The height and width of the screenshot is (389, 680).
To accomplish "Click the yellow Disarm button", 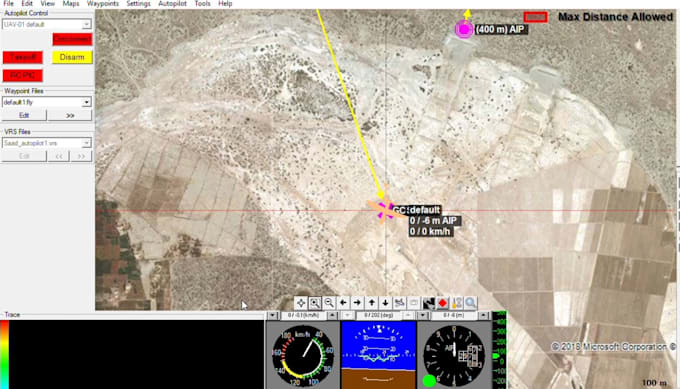I will point(72,57).
